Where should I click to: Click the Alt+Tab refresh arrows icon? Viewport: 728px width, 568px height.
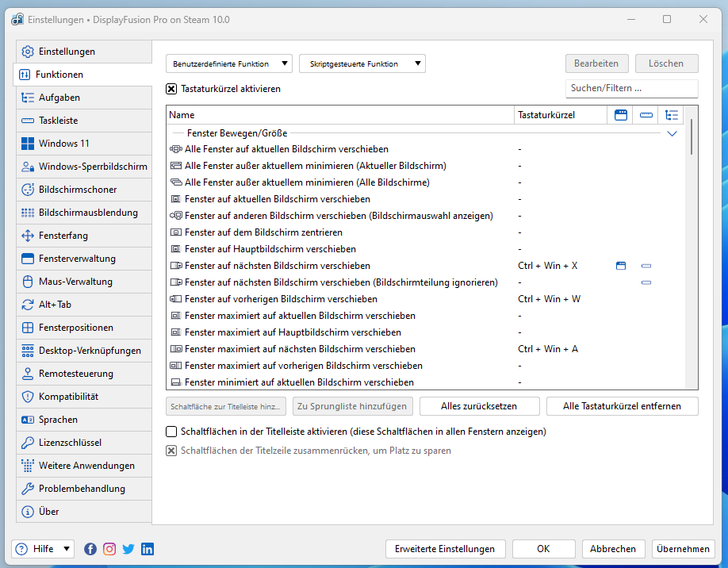[x=28, y=305]
